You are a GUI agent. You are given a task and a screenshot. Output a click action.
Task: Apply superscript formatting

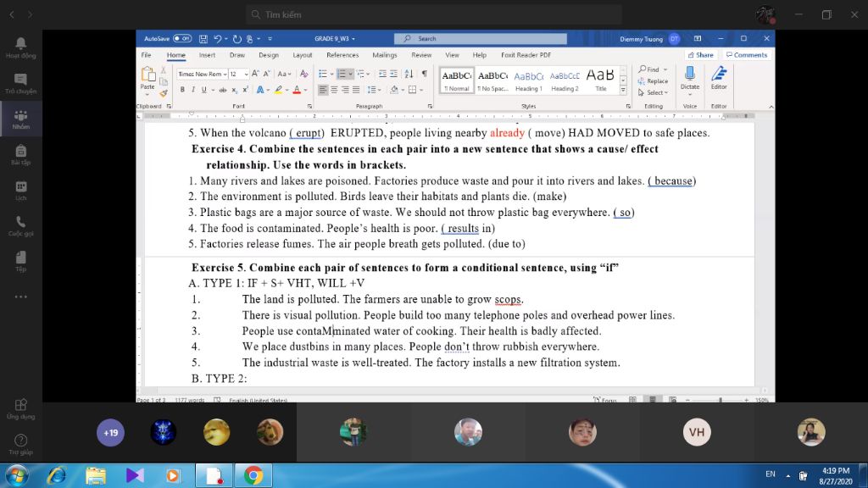245,90
